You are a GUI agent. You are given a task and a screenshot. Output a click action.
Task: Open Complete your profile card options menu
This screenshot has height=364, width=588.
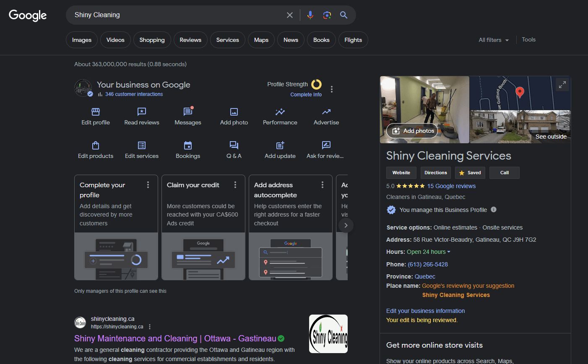pos(148,185)
